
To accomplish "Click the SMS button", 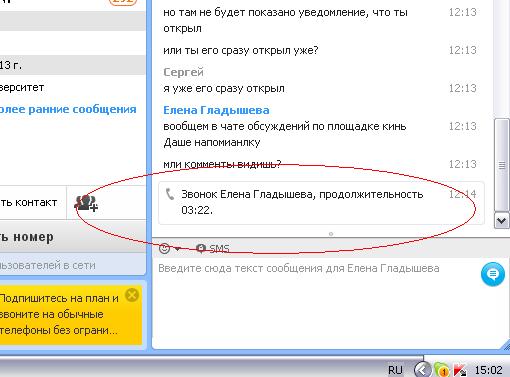I will tap(213, 249).
